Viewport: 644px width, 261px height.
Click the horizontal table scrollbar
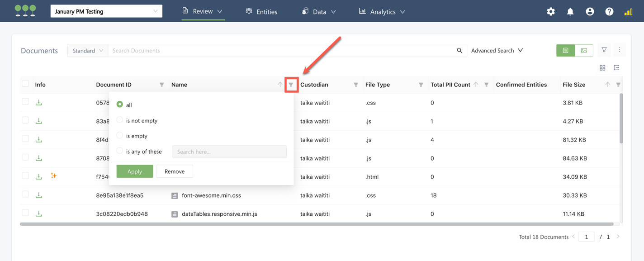[x=317, y=224]
